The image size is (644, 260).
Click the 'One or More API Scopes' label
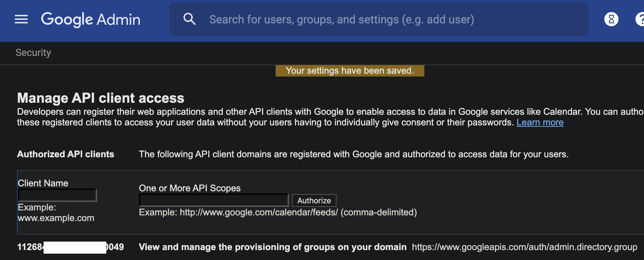click(190, 188)
